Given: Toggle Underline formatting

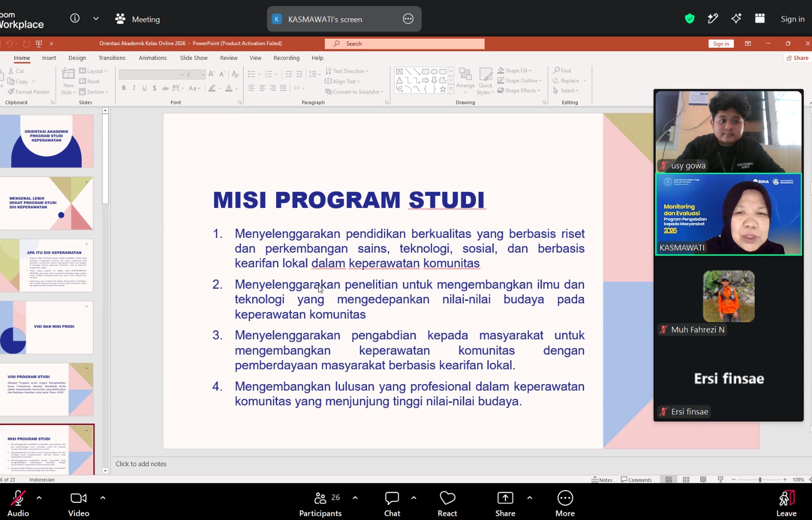Looking at the screenshot, I should tap(144, 88).
